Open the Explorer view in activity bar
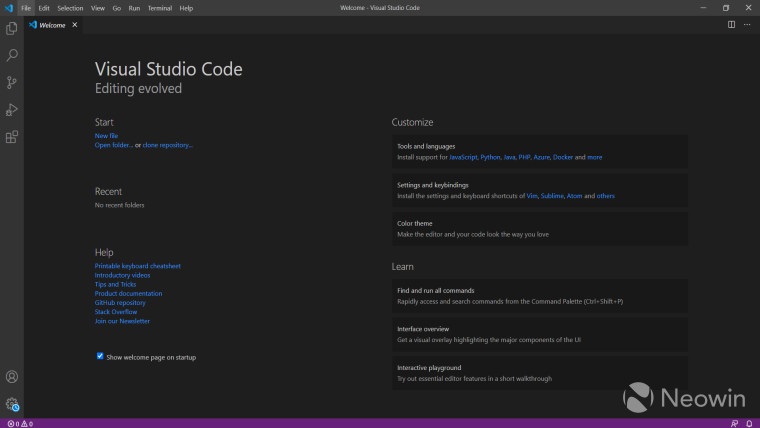 (x=12, y=29)
